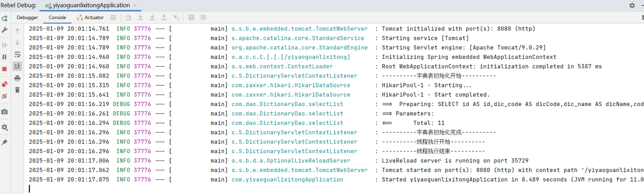Clear all console output with trash icon
Image resolution: width=644 pixels, height=194 pixels.
click(17, 90)
